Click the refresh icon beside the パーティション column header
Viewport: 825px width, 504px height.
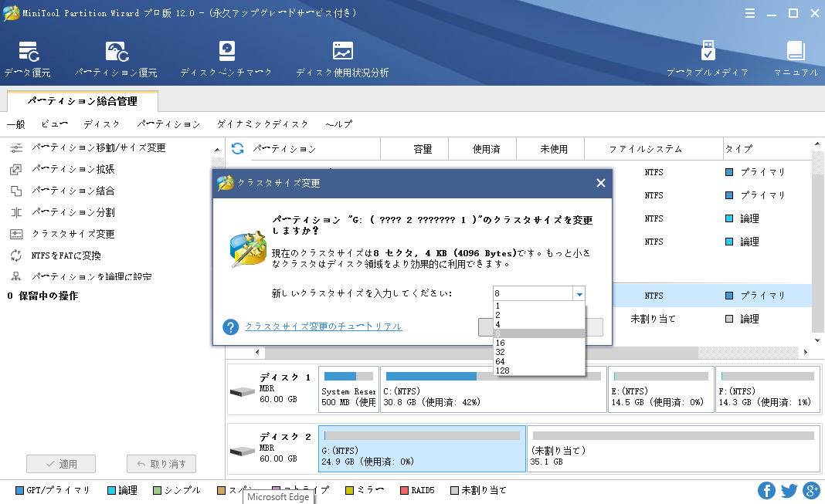pos(238,149)
